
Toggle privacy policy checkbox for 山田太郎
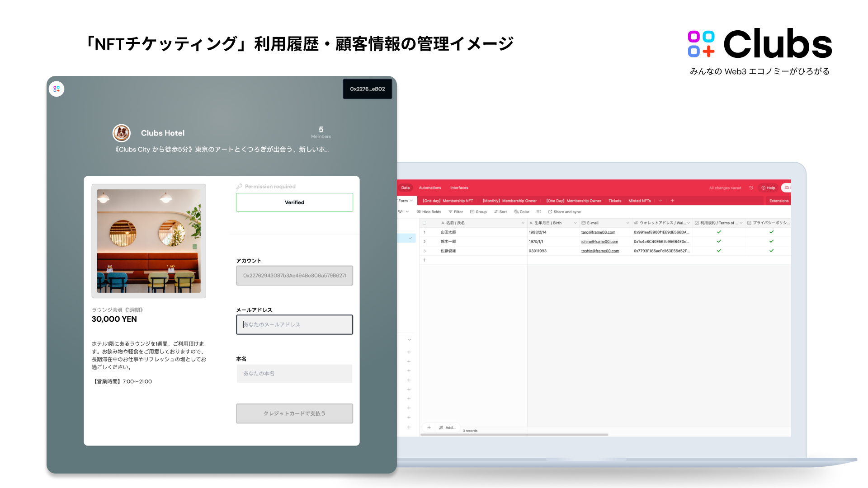(771, 232)
